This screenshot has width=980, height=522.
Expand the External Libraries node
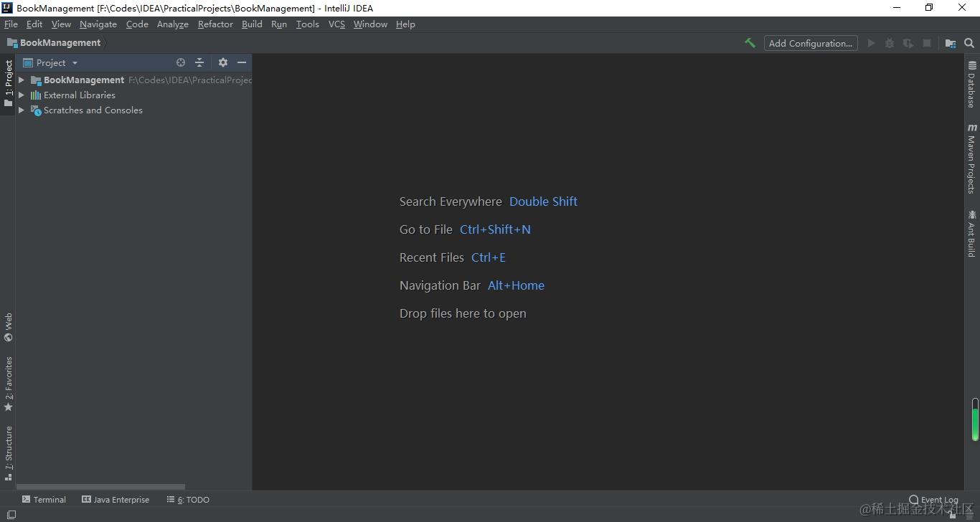click(x=22, y=95)
